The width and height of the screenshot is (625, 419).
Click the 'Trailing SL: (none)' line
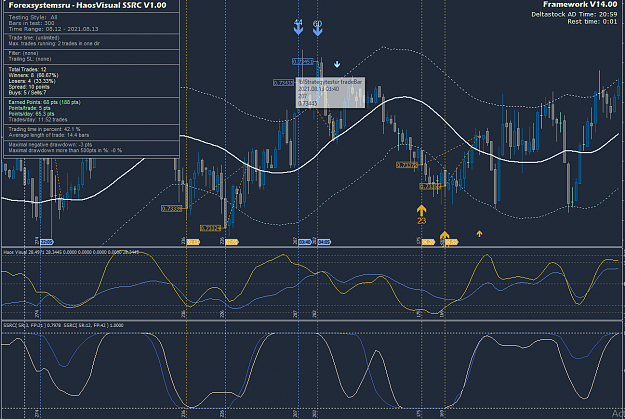(x=30, y=59)
